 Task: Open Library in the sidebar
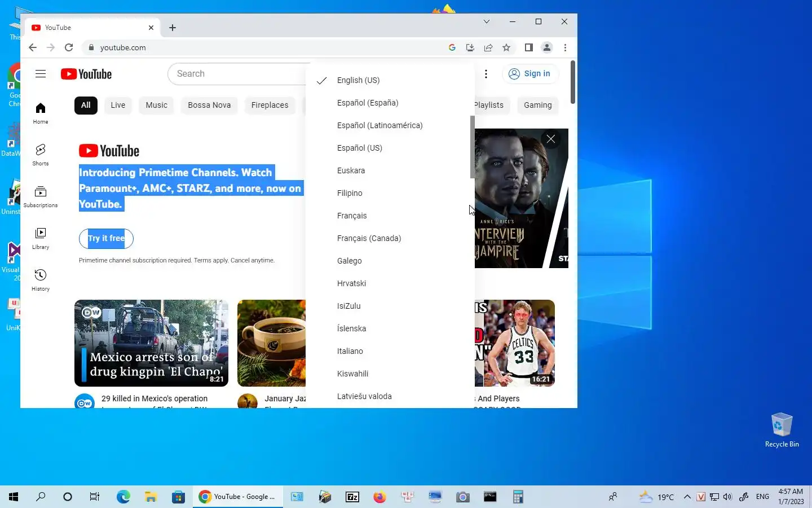tap(41, 238)
